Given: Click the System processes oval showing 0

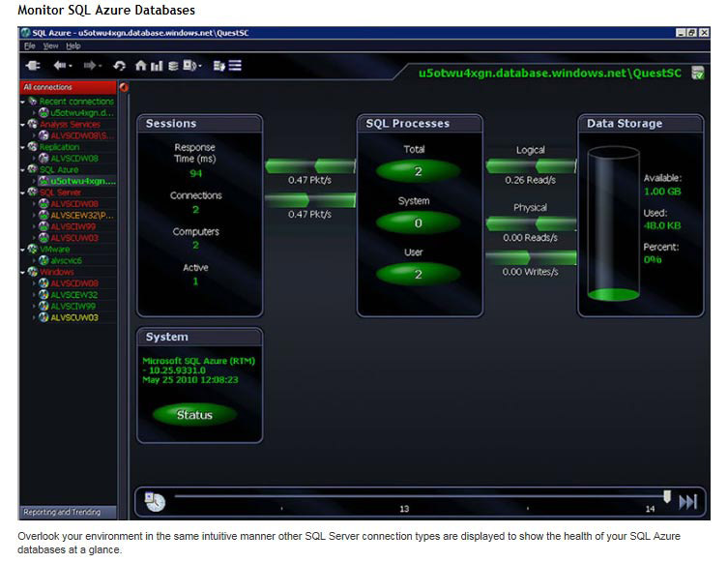Looking at the screenshot, I should click(418, 222).
